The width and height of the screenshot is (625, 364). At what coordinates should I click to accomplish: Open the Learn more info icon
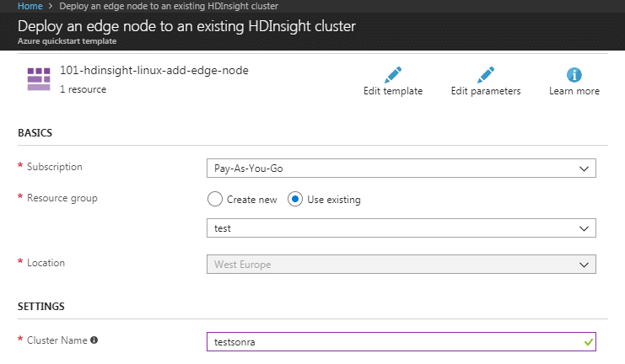[574, 74]
